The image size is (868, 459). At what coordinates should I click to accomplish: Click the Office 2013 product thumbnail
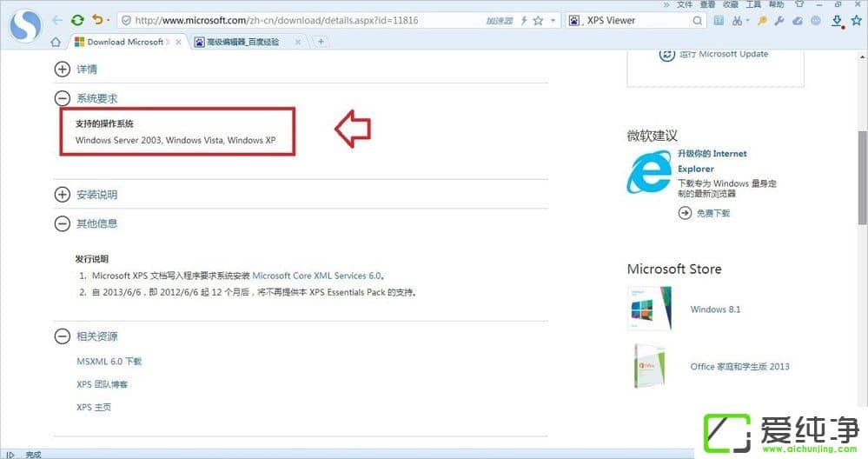click(650, 365)
